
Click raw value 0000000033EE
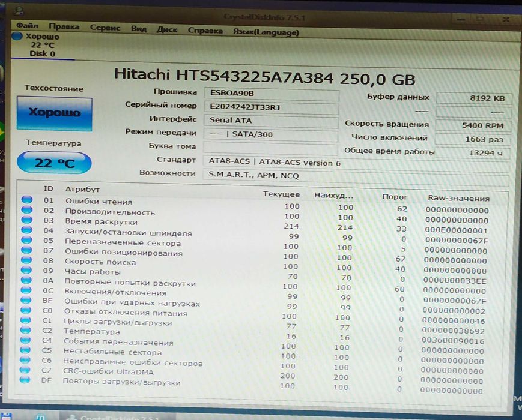point(455,281)
